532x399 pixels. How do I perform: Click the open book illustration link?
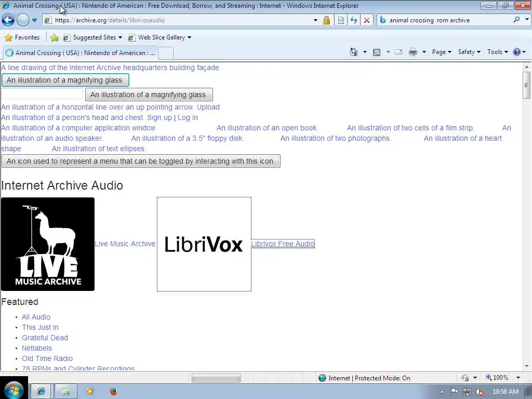tap(267, 128)
